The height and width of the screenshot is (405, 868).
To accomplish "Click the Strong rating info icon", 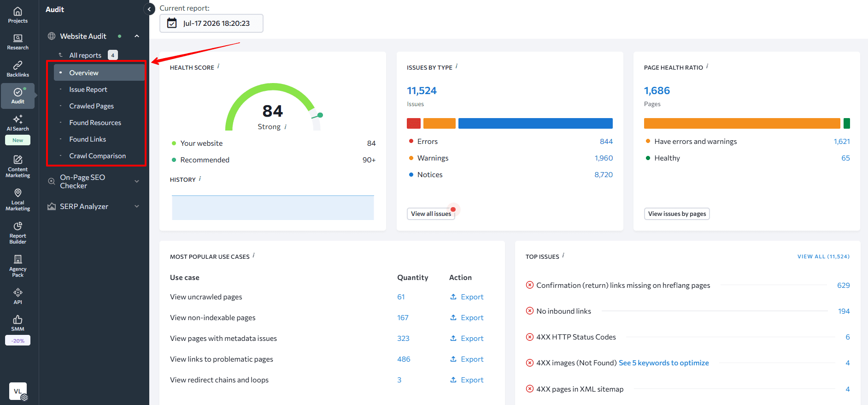I will click(x=286, y=127).
